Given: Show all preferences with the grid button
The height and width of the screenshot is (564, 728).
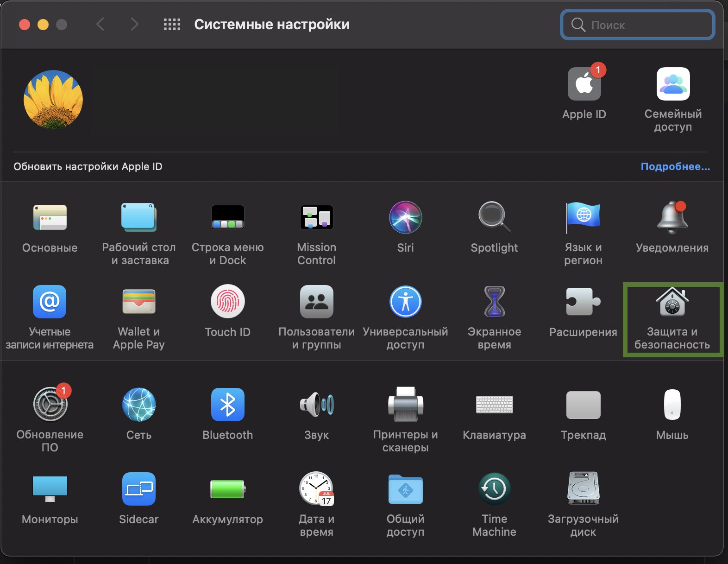Looking at the screenshot, I should point(172,25).
